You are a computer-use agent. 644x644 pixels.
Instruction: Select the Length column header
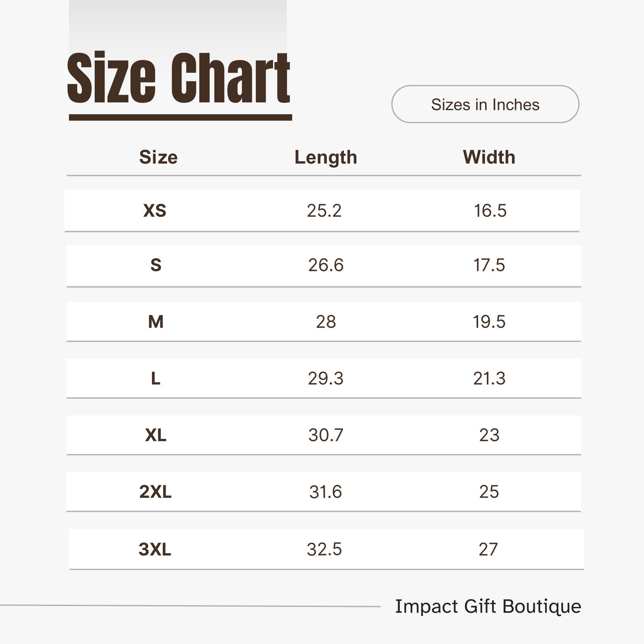click(326, 157)
